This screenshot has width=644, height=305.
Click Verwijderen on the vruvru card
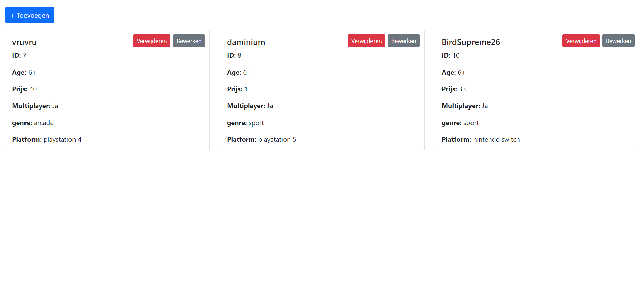[x=151, y=40]
